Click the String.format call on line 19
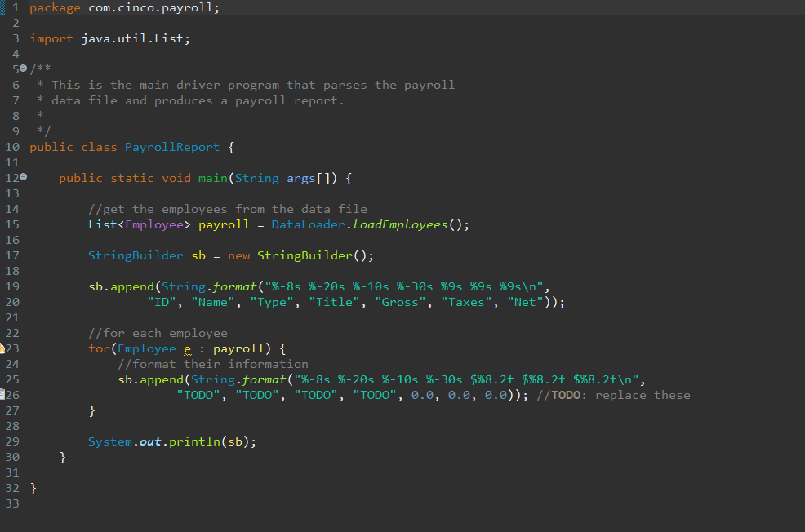Image resolution: width=805 pixels, height=532 pixels. [212, 286]
